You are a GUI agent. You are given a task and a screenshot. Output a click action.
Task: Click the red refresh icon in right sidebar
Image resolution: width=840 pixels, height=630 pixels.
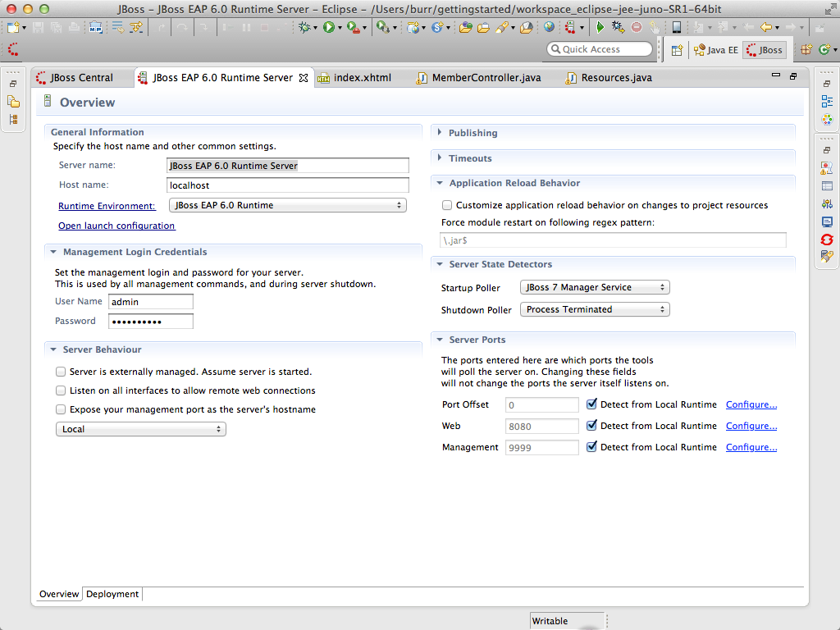827,240
